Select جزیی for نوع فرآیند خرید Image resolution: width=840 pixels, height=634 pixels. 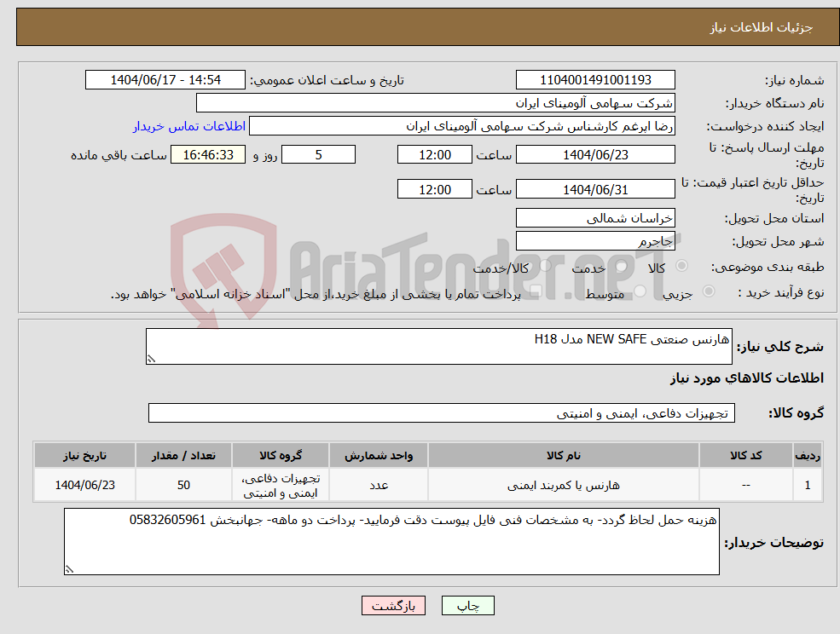tap(709, 289)
